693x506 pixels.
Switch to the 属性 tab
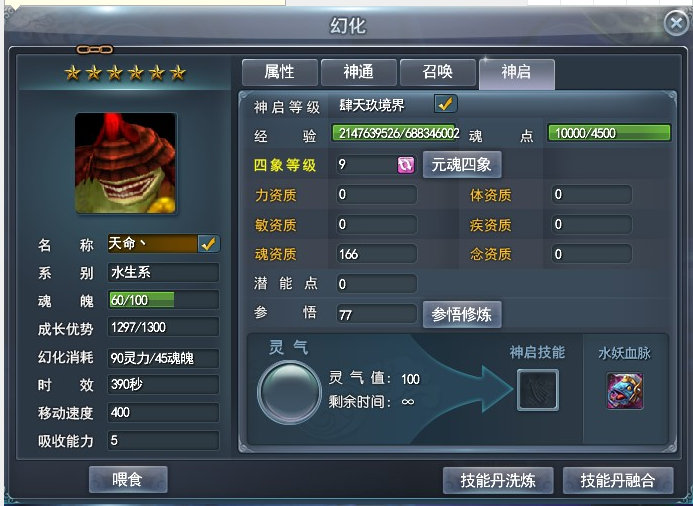pos(280,72)
